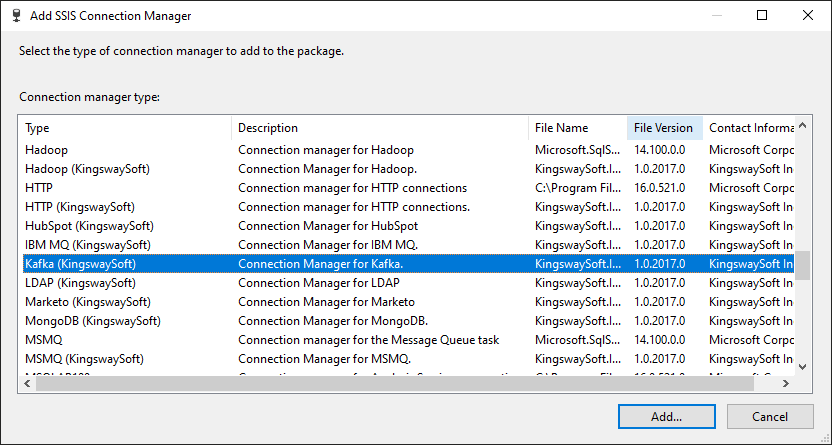Click file version 16.0.521.0 cell
Screen dimensions: 832x445
[x=660, y=188]
